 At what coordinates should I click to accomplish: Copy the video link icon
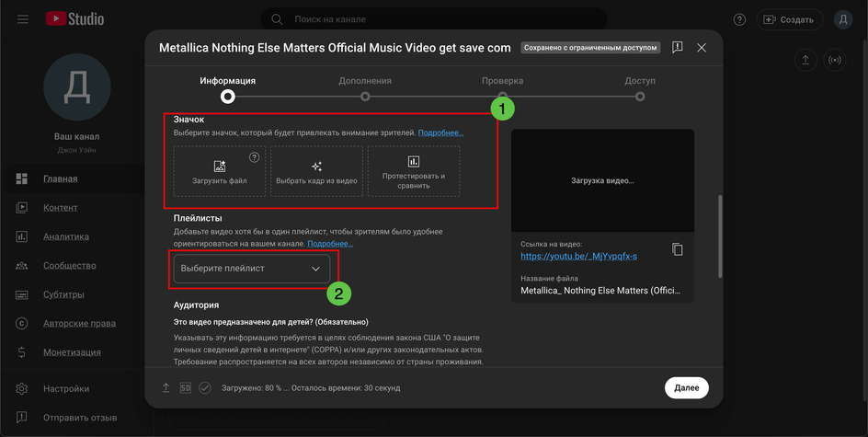[677, 249]
